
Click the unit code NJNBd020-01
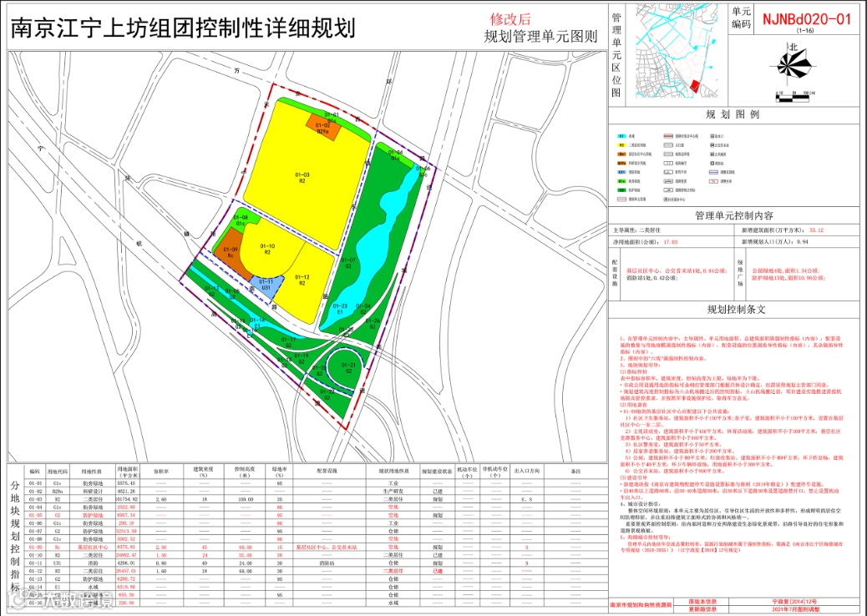coord(807,19)
